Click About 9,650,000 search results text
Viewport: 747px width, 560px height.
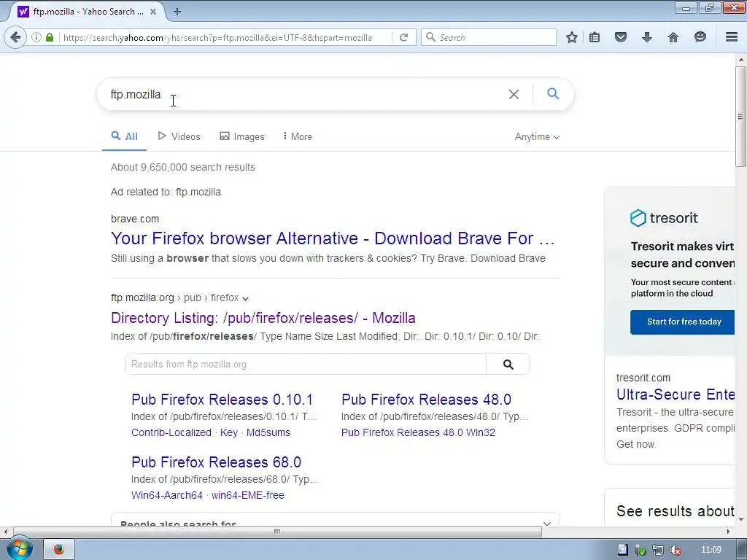(x=183, y=167)
